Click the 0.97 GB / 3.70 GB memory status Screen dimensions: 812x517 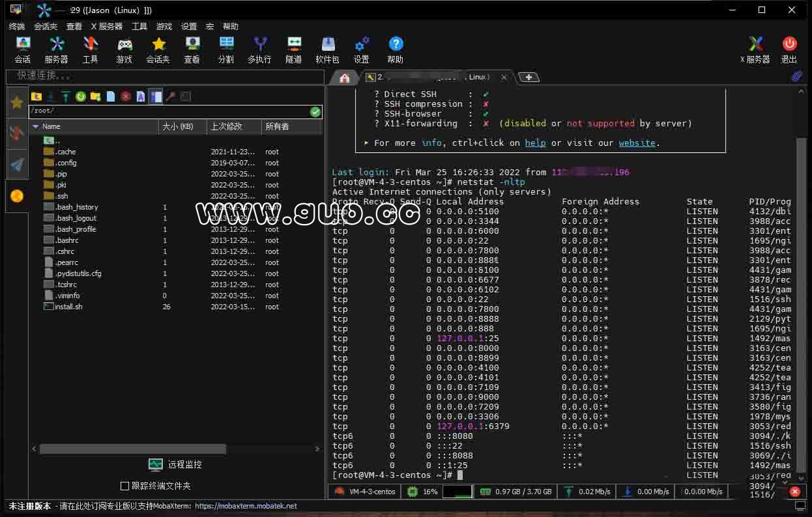(516, 492)
